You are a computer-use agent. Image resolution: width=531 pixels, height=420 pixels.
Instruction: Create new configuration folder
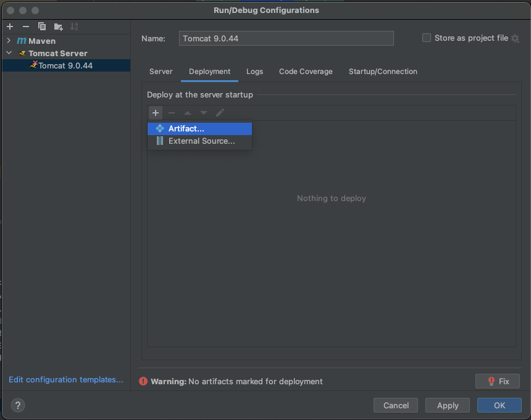pos(58,27)
